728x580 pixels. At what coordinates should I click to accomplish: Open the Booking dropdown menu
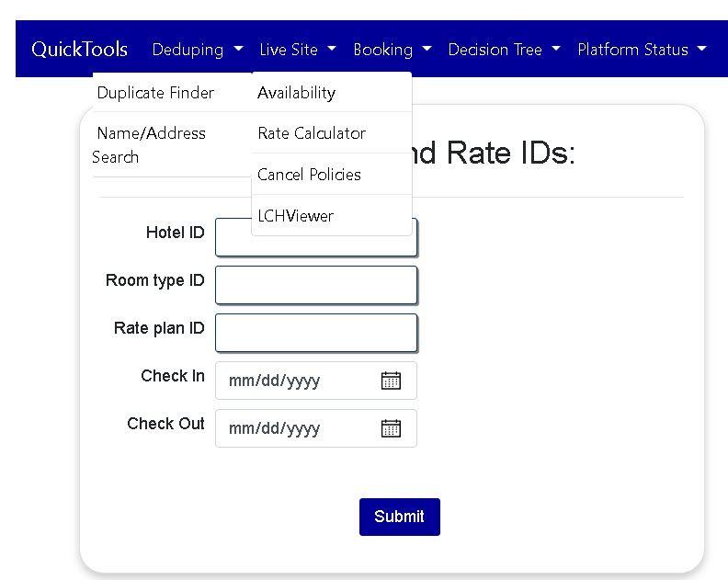(392, 50)
